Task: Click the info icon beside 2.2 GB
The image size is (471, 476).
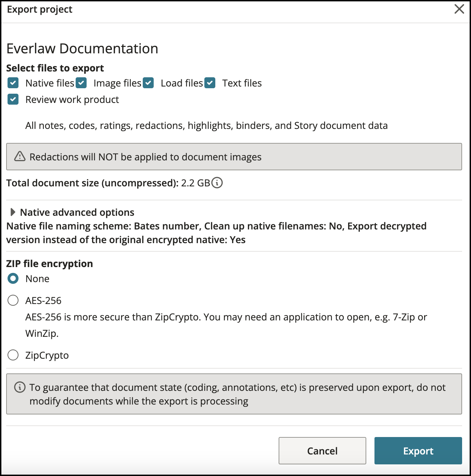Action: 217,183
